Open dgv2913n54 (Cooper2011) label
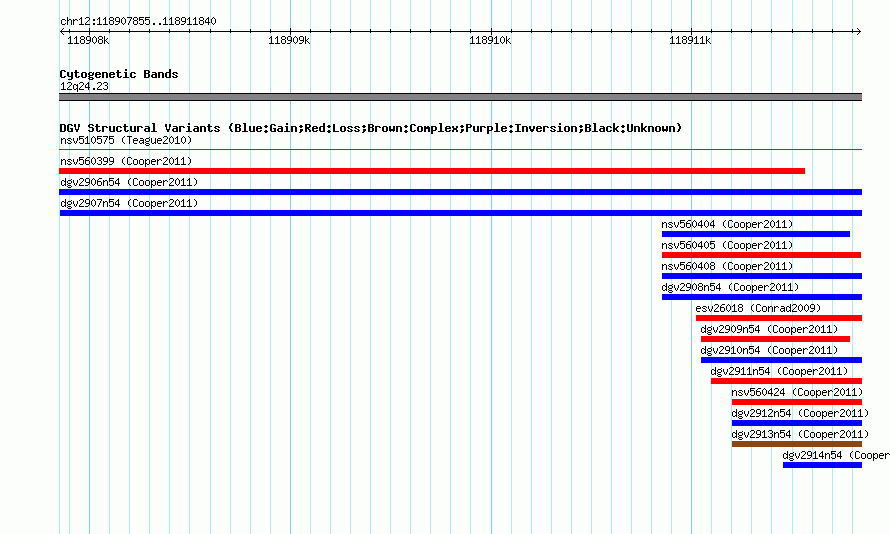The width and height of the screenshot is (890, 534). tap(800, 434)
